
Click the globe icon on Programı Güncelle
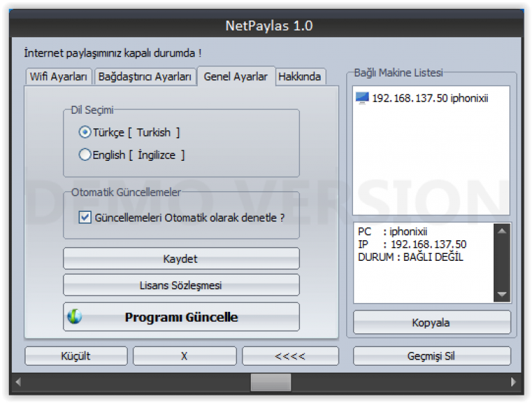[x=75, y=317]
